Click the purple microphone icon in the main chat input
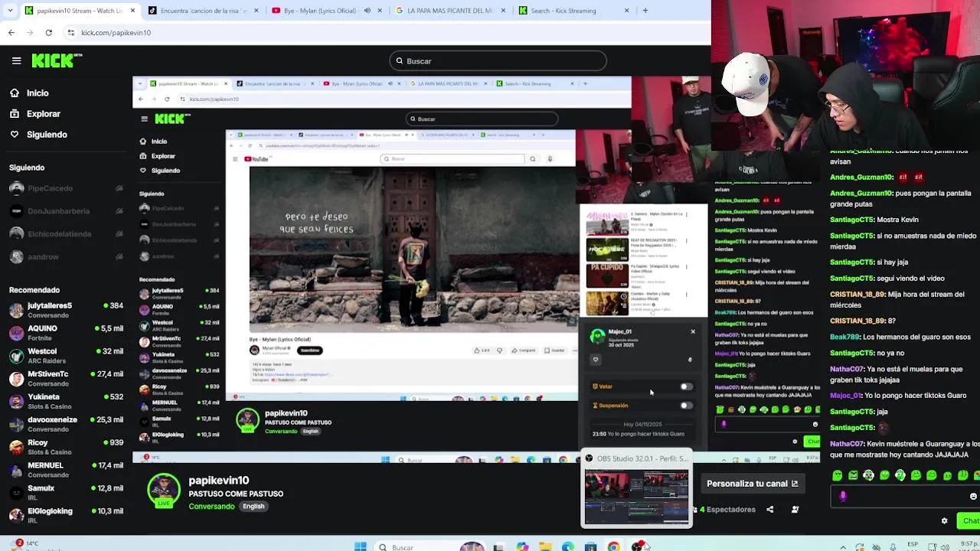This screenshot has height=551, width=980. pos(843,496)
